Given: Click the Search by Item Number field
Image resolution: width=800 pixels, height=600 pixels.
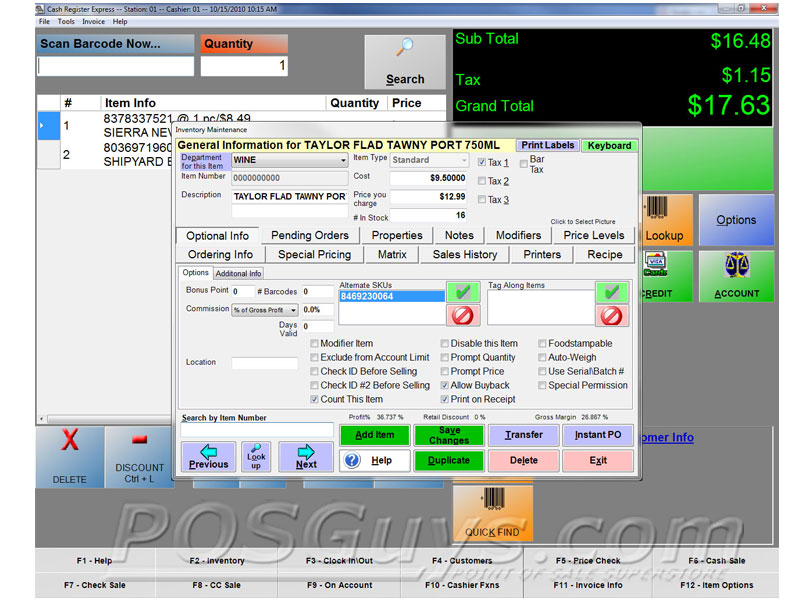Looking at the screenshot, I should (257, 430).
